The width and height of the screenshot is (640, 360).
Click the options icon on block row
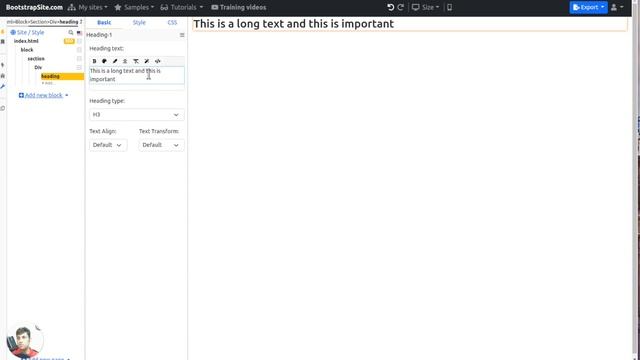point(79,50)
